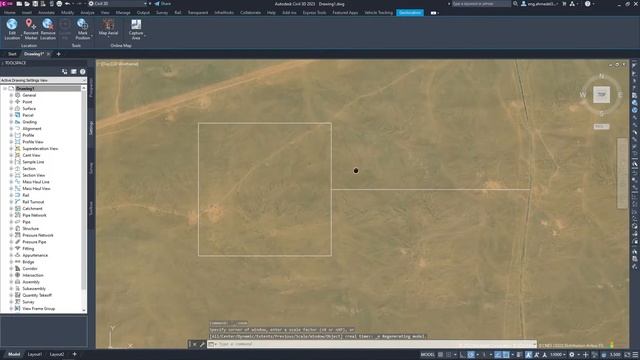
Task: Click the Toolspace tree toggle icon
Action: coord(64,71)
